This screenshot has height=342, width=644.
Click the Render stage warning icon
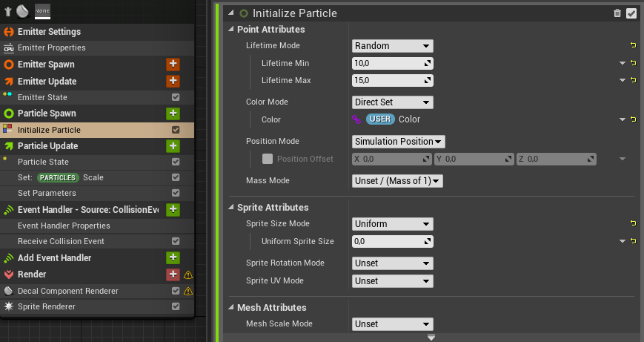tap(188, 274)
